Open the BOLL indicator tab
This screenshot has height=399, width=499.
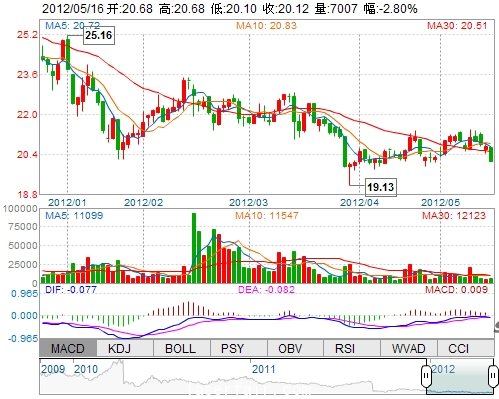click(x=182, y=349)
